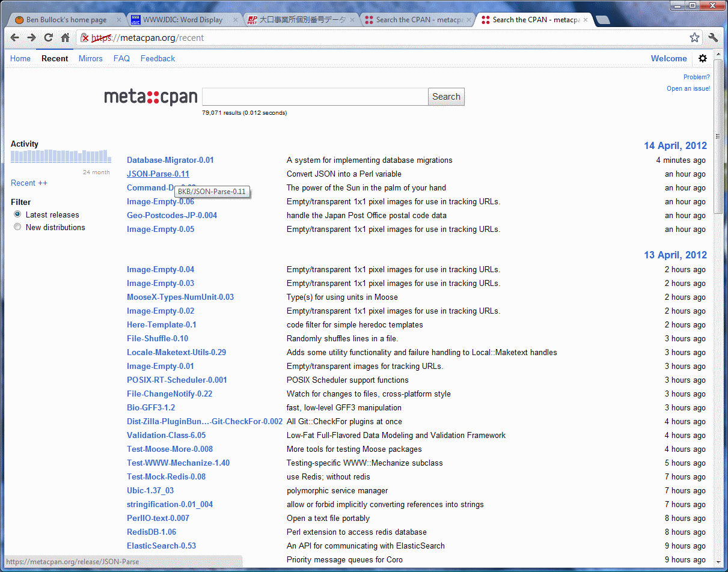728x572 pixels.
Task: Open RedisDB-1.06 release
Action: tap(151, 532)
